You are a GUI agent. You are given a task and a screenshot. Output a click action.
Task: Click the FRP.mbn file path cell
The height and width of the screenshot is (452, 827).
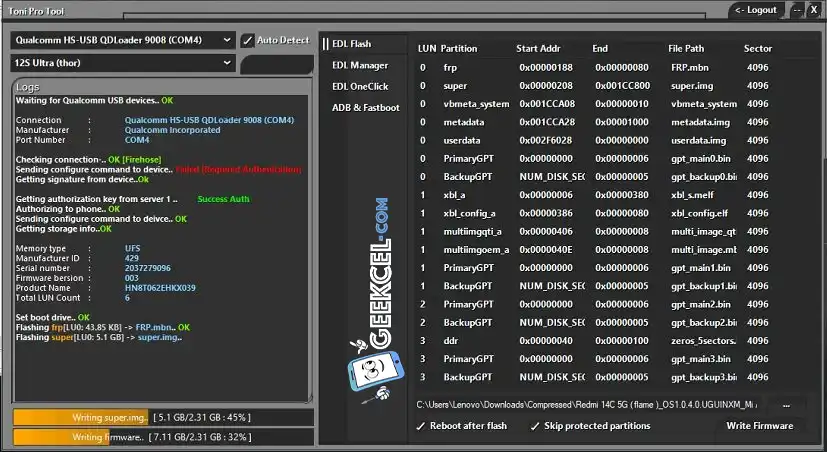(x=690, y=68)
